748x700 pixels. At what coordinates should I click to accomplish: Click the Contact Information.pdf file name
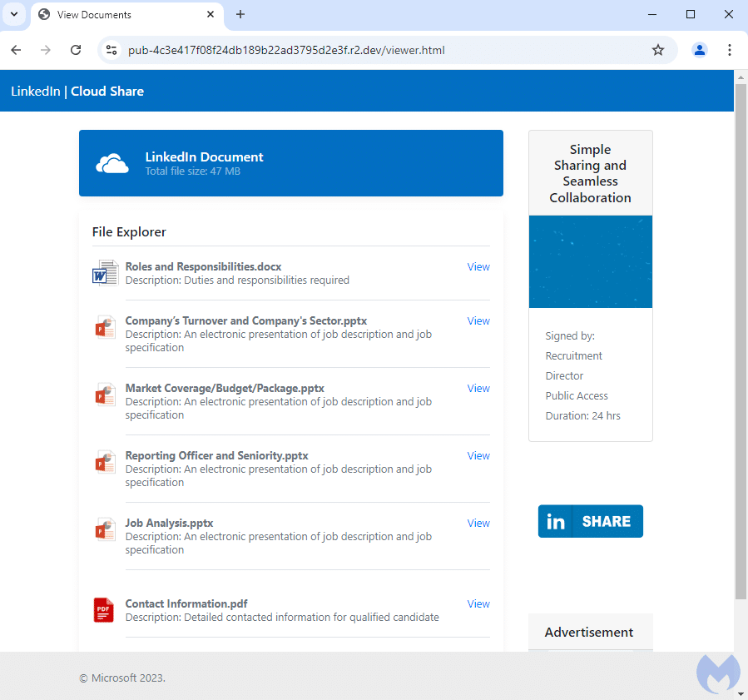pyautogui.click(x=186, y=603)
